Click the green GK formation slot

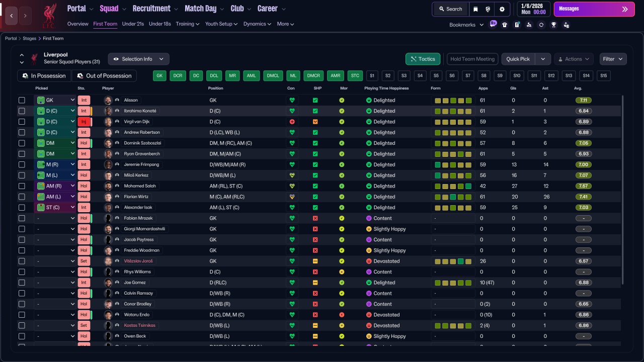[x=160, y=75]
